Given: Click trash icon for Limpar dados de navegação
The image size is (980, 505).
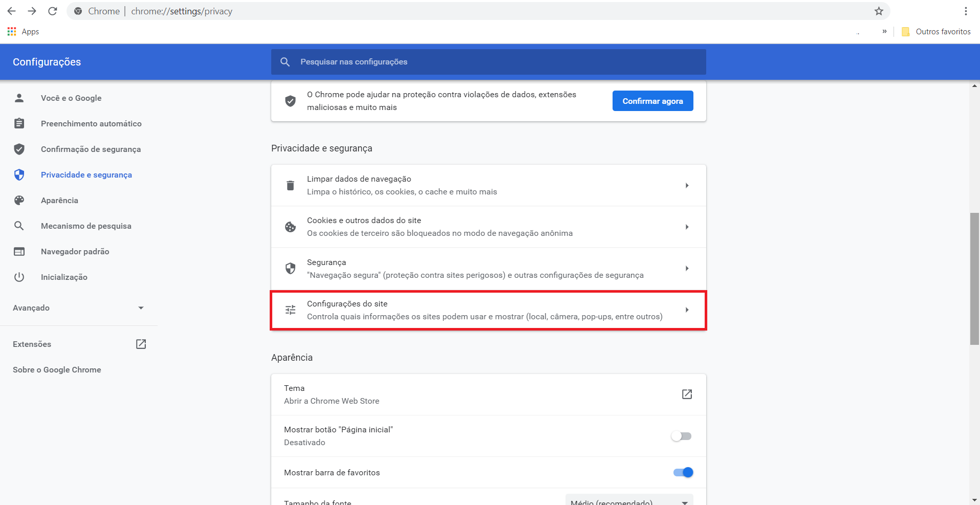Looking at the screenshot, I should tap(290, 186).
